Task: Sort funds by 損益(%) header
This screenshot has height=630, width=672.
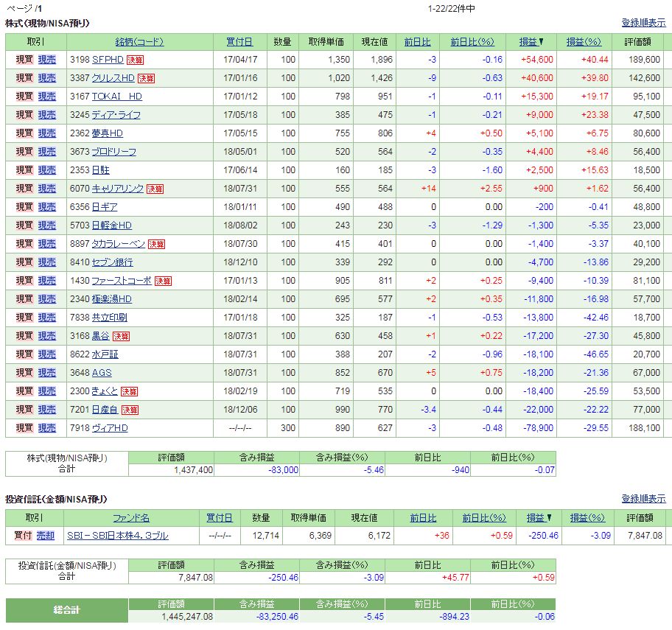Action: click(587, 518)
